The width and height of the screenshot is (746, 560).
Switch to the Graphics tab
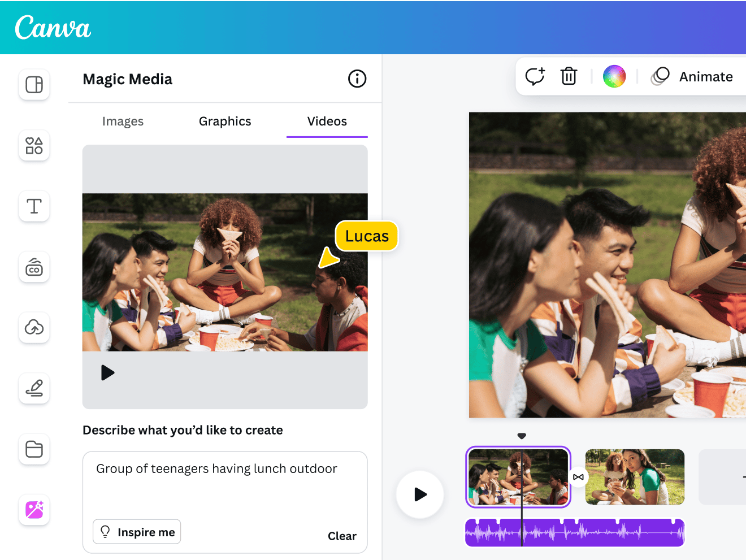(224, 121)
